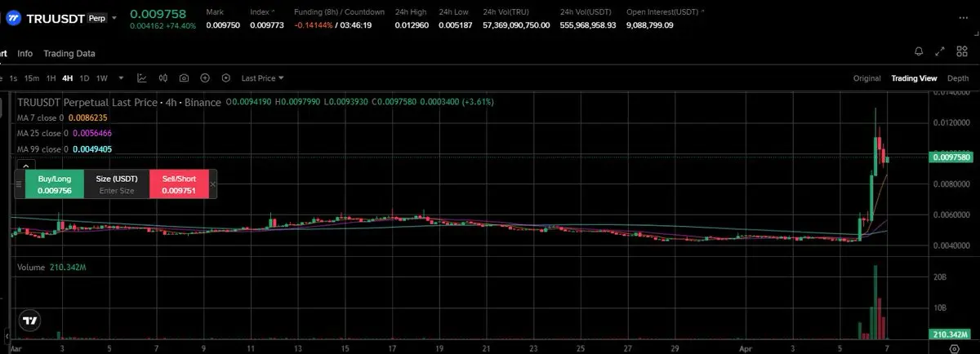Click the current price label 0.0097580 on axis
The image size is (980, 354).
tap(952, 157)
